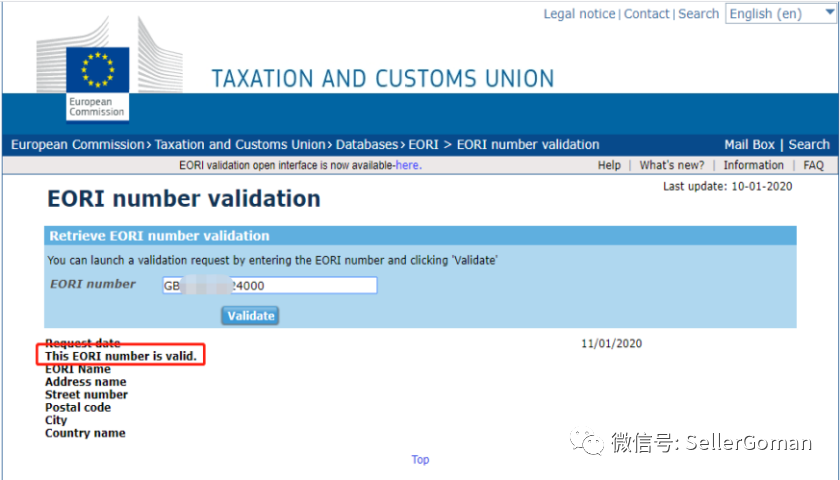This screenshot has width=840, height=480.
Task: Open the English (en) language dropdown
Action: tap(781, 14)
